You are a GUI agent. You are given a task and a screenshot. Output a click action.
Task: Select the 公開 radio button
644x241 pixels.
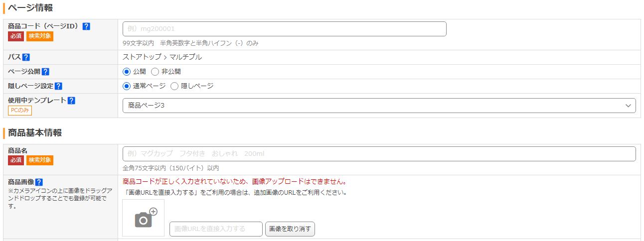pyautogui.click(x=127, y=72)
